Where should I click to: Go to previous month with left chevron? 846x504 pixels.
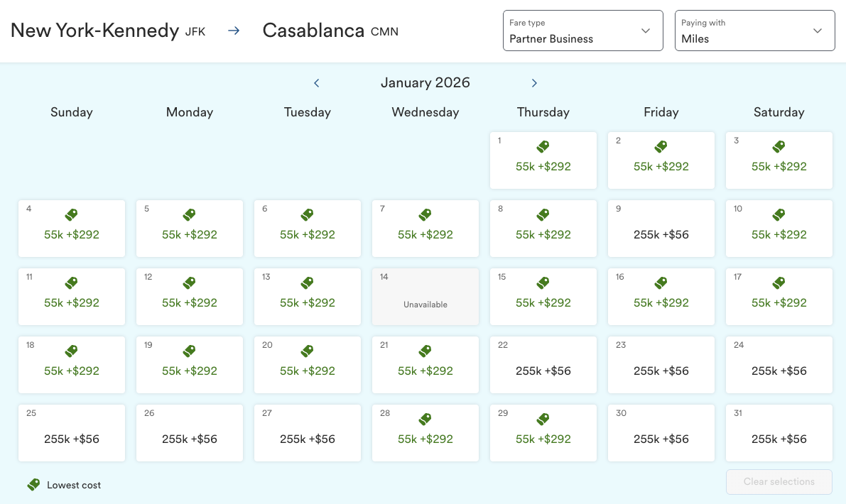click(x=317, y=83)
